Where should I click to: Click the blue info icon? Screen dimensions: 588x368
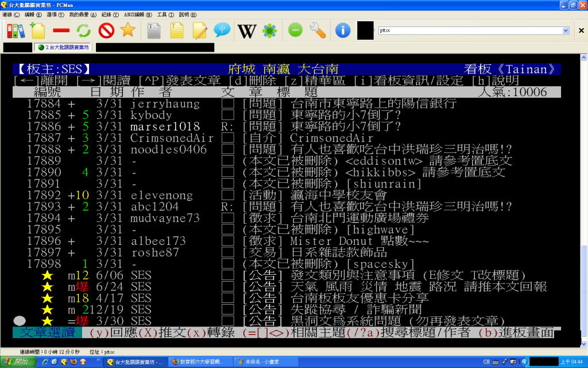click(x=343, y=30)
